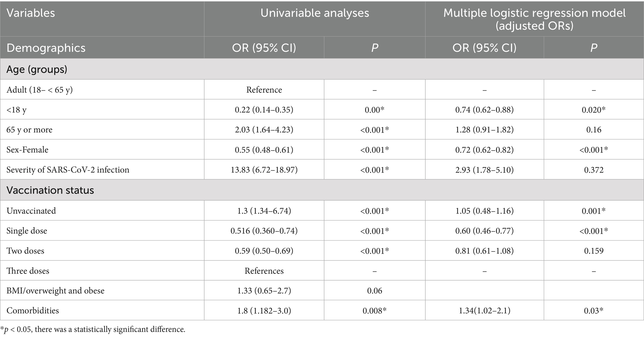Select the Multiple logistic regression model header
This screenshot has width=644, height=337.
(534, 19)
